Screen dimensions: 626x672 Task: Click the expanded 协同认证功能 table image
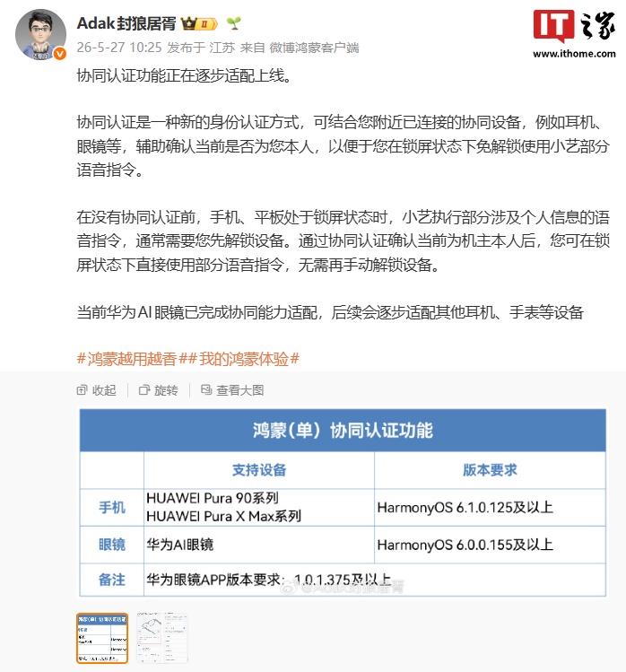[343, 502]
